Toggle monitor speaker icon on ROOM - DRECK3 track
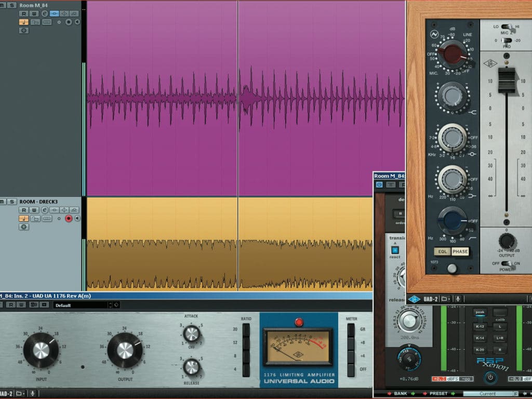The width and height of the screenshot is (532, 399). pyautogui.click(x=77, y=219)
